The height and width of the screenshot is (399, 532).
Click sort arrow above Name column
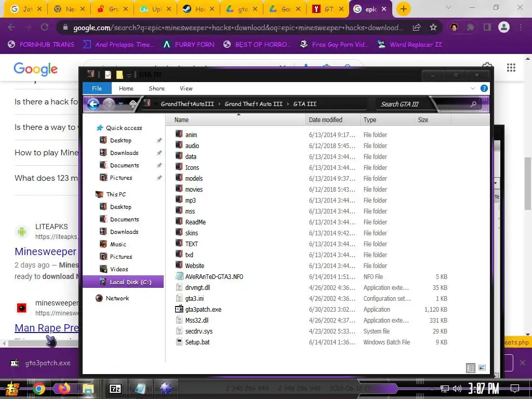(238, 115)
